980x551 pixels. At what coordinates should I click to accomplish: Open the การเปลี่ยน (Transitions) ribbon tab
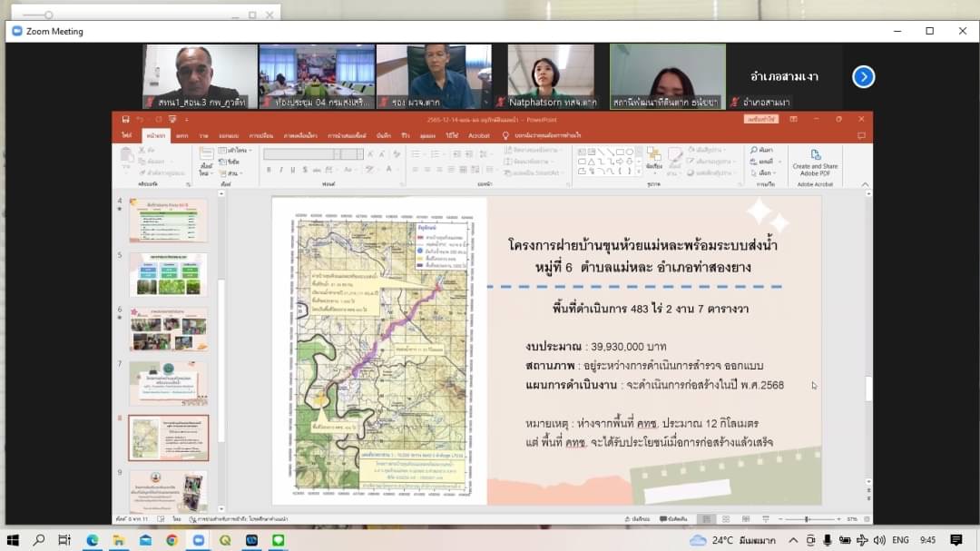(x=261, y=135)
